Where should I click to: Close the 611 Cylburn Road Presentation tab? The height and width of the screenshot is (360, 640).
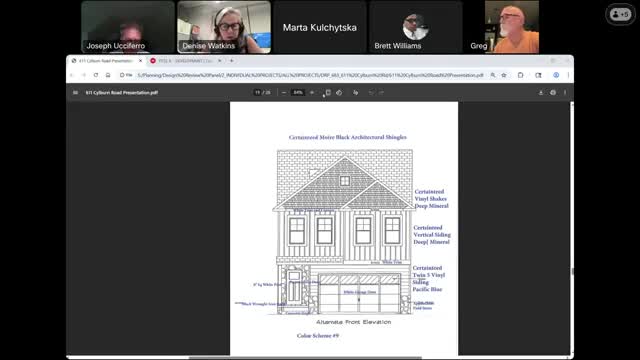point(140,61)
